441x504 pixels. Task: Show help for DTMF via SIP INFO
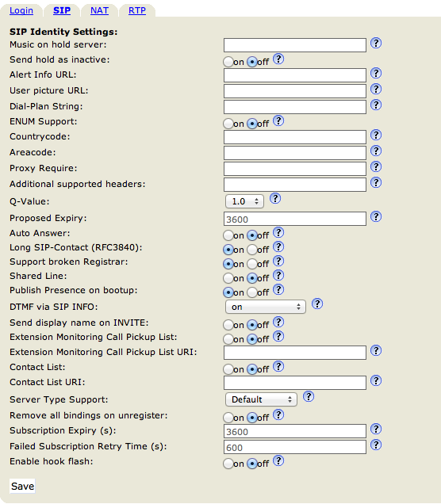(x=317, y=304)
